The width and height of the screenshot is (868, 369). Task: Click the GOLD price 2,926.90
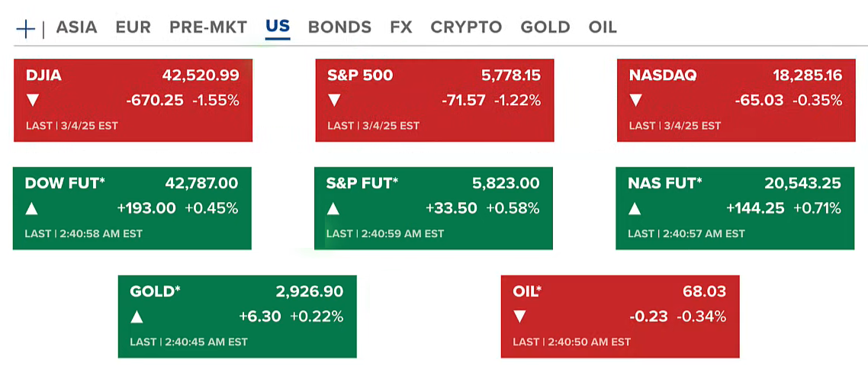[309, 292]
